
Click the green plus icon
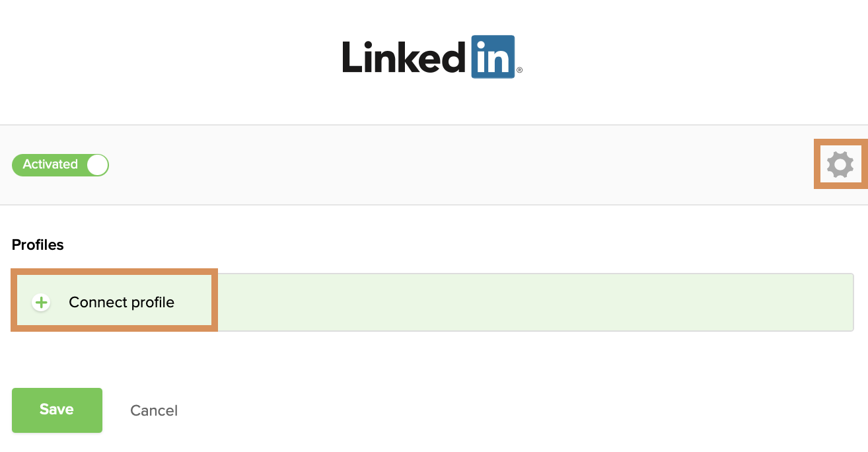point(41,303)
